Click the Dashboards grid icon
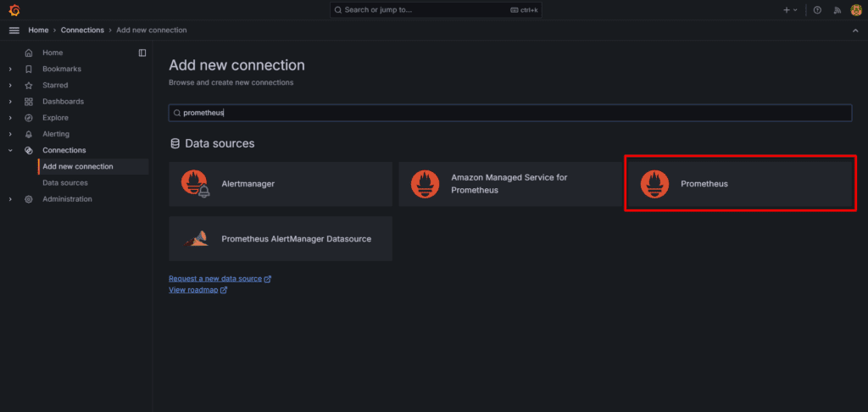This screenshot has width=868, height=412. (29, 102)
